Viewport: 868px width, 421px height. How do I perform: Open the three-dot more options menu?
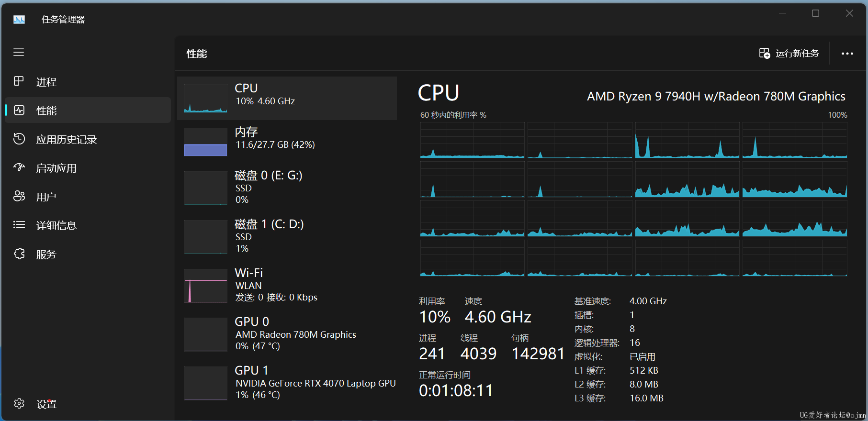click(847, 54)
